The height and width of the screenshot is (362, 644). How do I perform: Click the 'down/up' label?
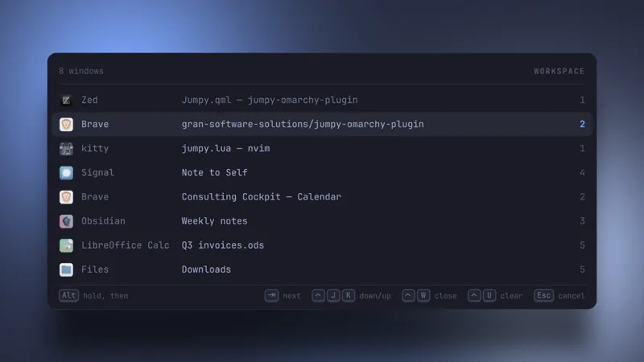point(375,296)
